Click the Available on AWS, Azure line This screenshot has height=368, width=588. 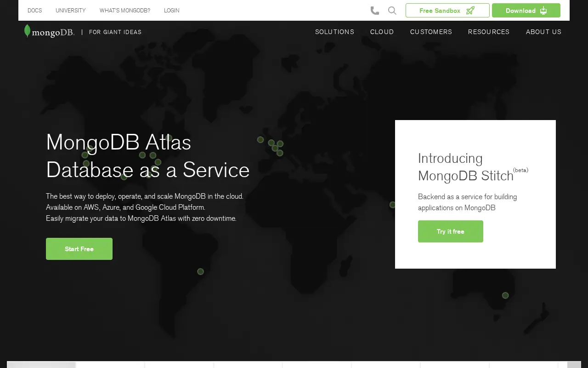tap(125, 207)
